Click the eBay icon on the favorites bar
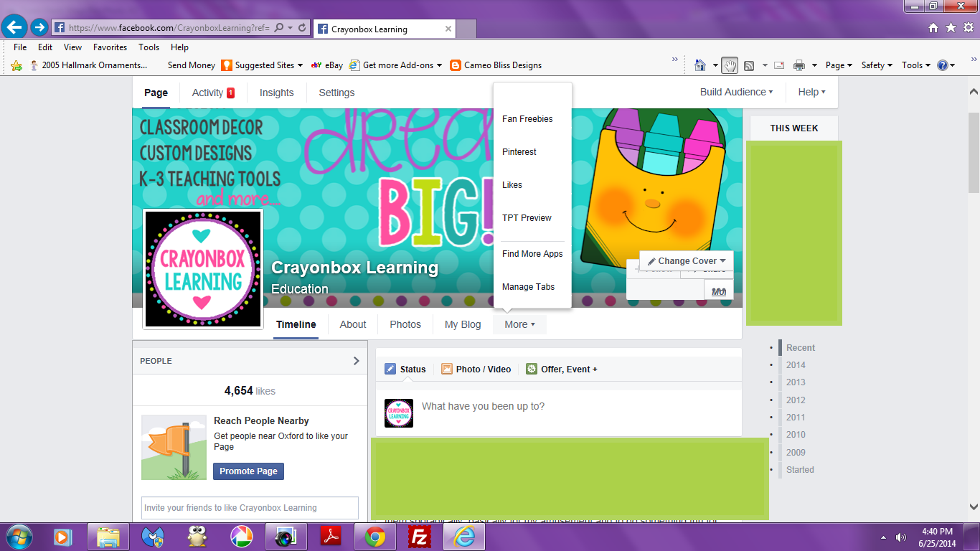 (316, 65)
